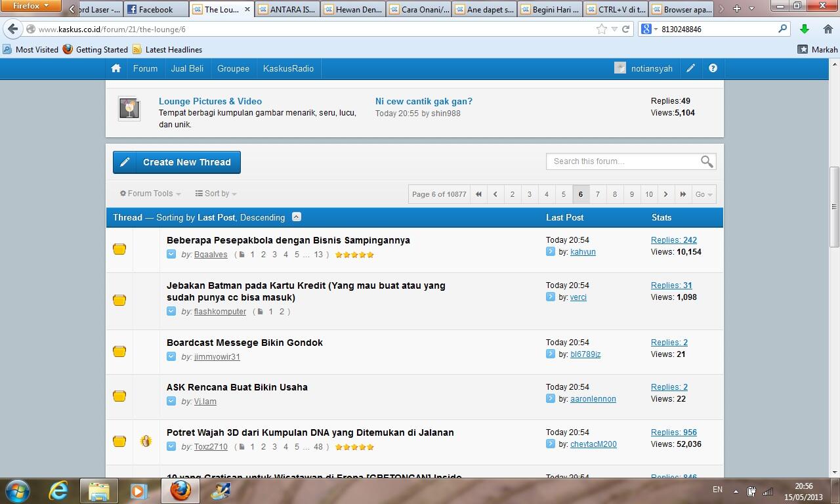Click the reload page icon
Screen dimensions: 840x504
pos(625,29)
